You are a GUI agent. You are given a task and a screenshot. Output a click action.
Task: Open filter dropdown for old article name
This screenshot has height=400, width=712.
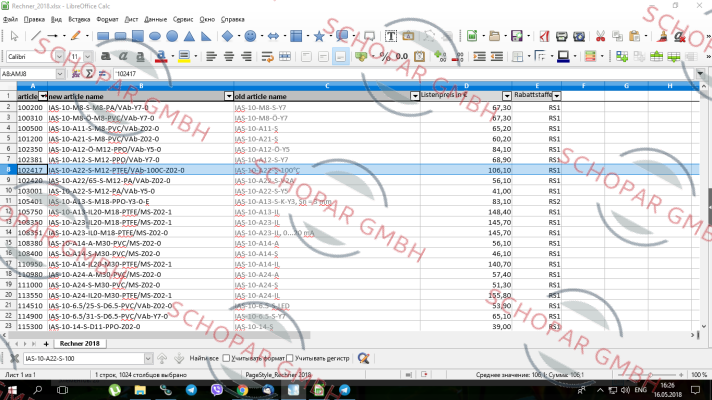415,96
